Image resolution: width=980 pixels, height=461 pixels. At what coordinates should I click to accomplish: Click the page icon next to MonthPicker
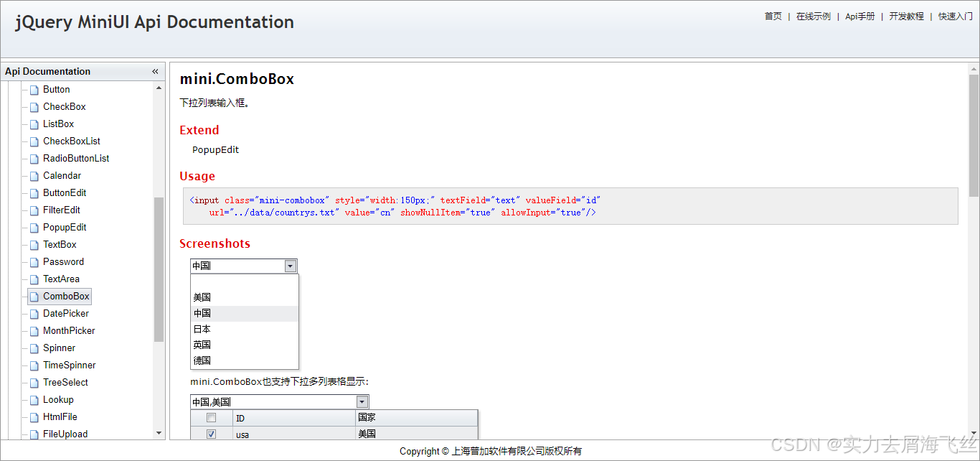[x=34, y=330]
